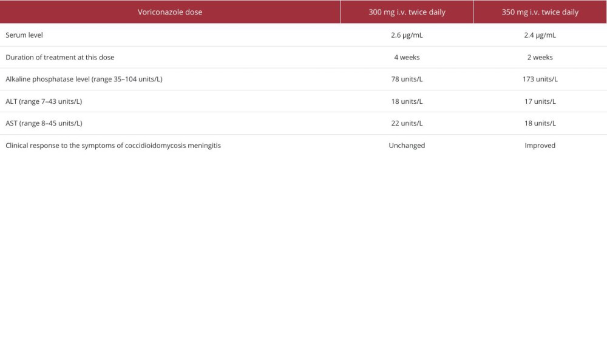The width and height of the screenshot is (607, 364).
Task: Click the 'Voriconazole dose' header cell
Action: click(170, 12)
